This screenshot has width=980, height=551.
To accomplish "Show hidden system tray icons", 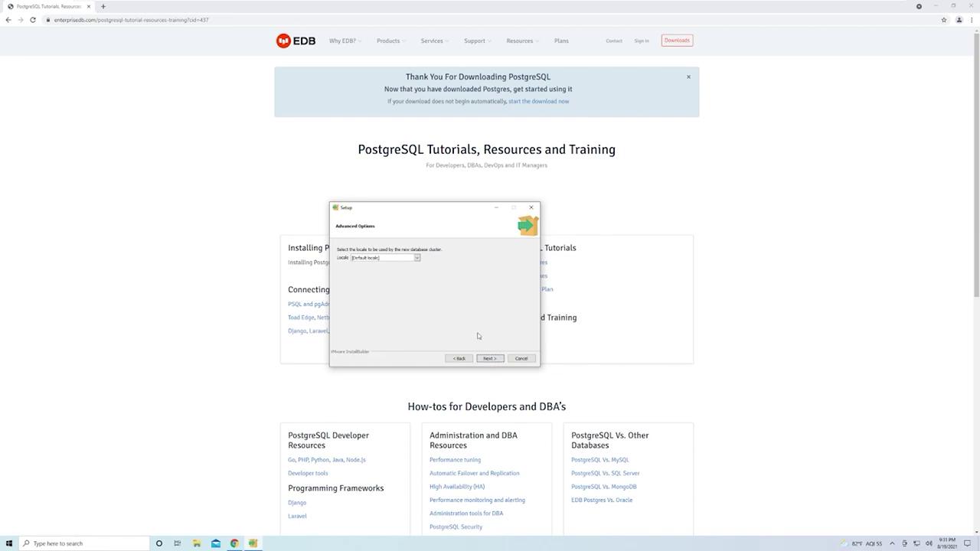I will 892,543.
